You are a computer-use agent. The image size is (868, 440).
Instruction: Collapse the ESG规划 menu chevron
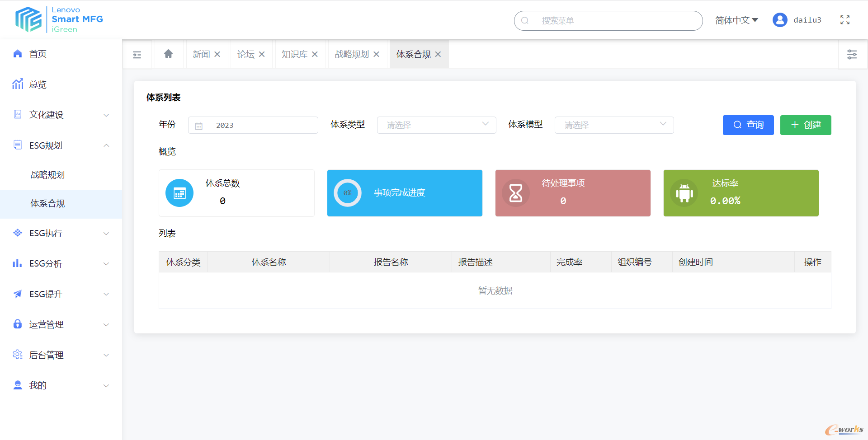point(106,145)
